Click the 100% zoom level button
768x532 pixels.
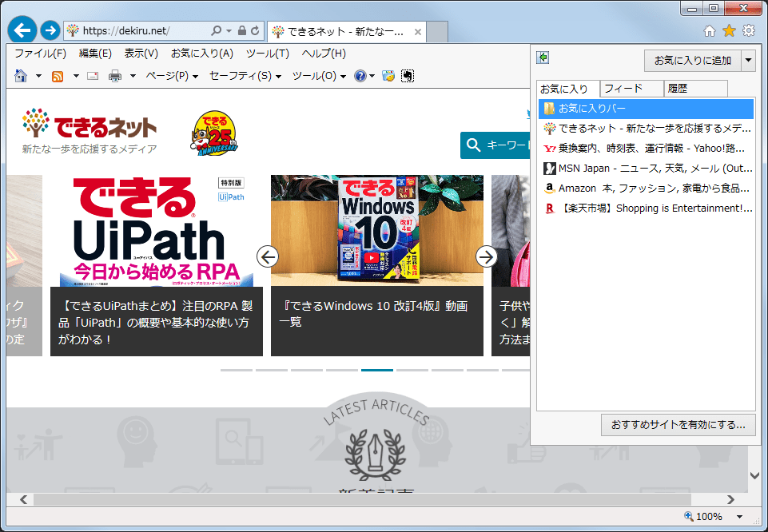[x=703, y=516]
